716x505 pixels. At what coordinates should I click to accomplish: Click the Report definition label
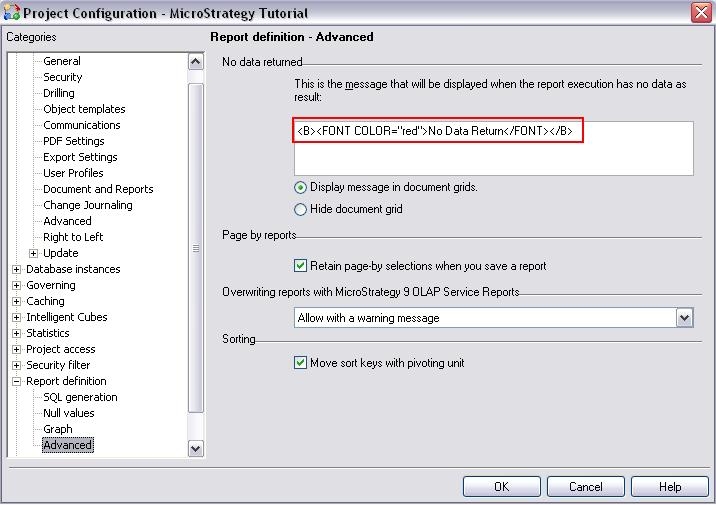66,381
